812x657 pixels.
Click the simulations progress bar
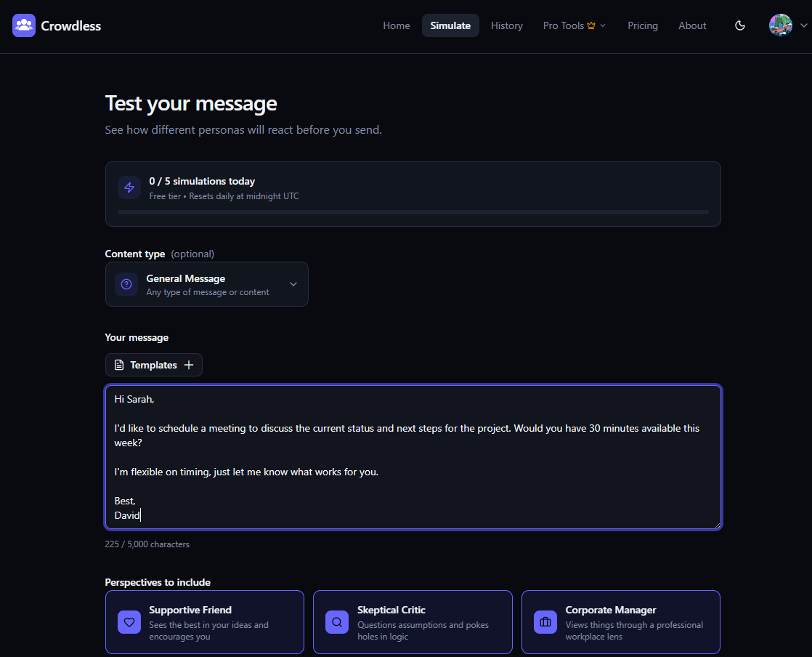(x=413, y=211)
